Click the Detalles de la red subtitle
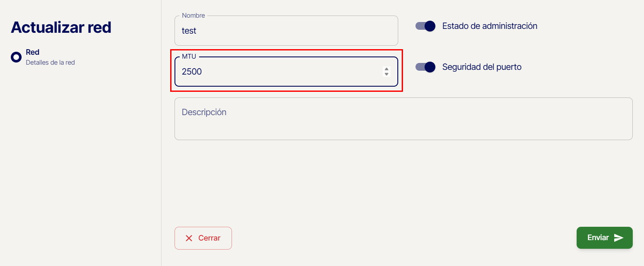This screenshot has height=266, width=644. click(50, 63)
